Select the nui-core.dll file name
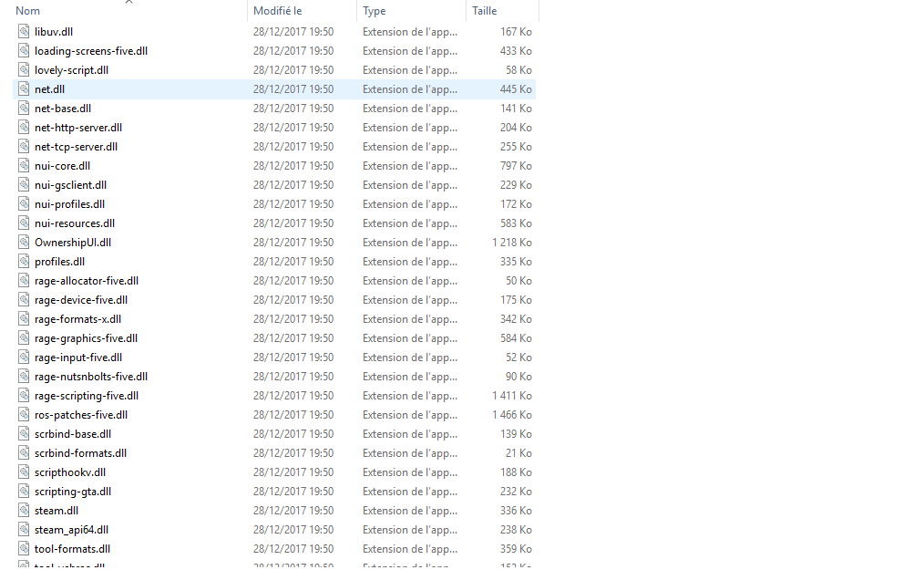 62,166
